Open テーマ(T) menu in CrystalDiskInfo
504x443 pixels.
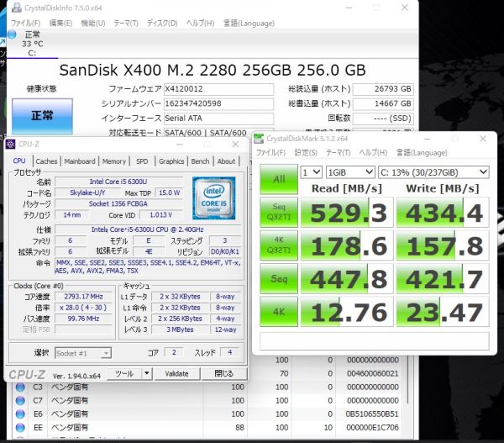click(x=126, y=24)
